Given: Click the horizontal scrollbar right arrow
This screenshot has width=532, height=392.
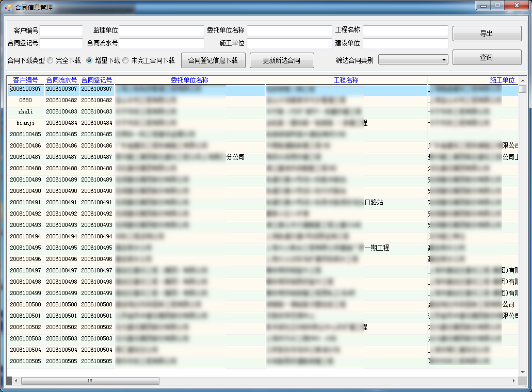Looking at the screenshot, I should point(513,381).
